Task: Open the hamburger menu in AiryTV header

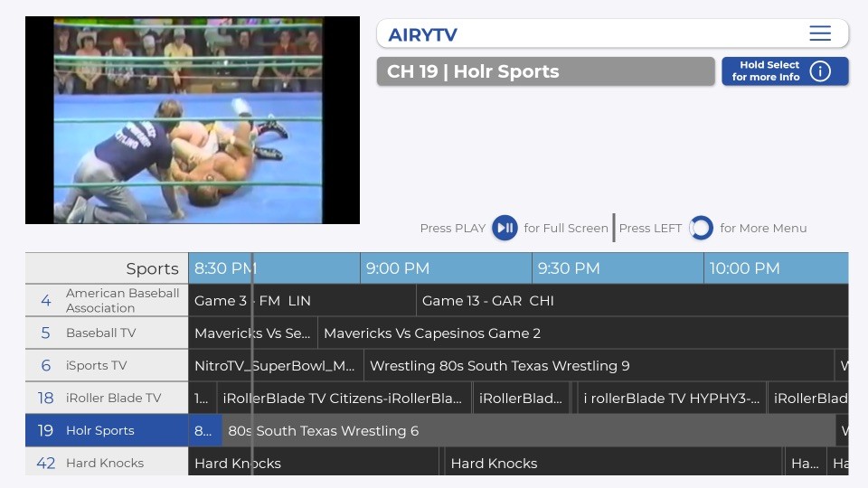Action: coord(820,33)
